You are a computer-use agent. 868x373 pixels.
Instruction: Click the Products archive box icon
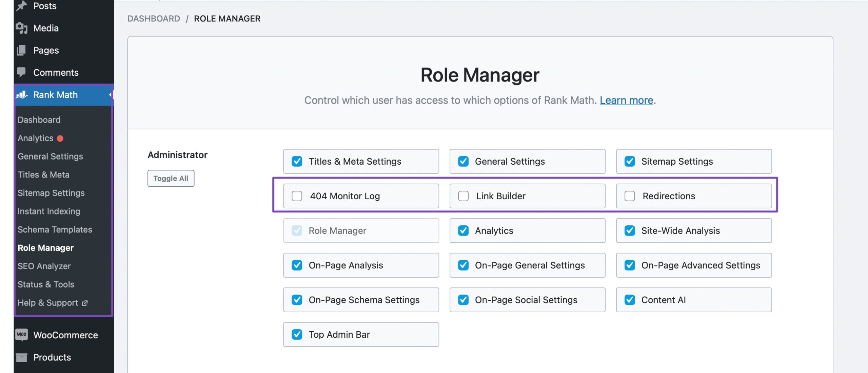click(x=22, y=357)
